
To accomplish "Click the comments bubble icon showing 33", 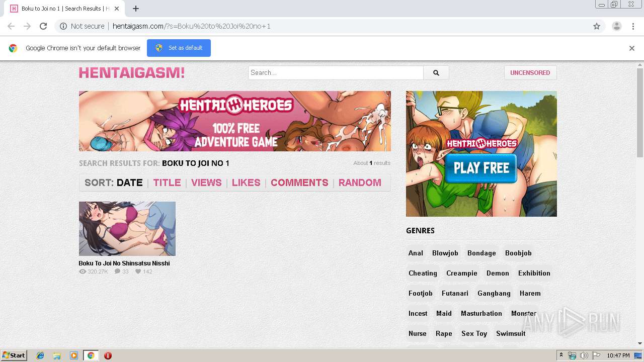I will click(117, 271).
